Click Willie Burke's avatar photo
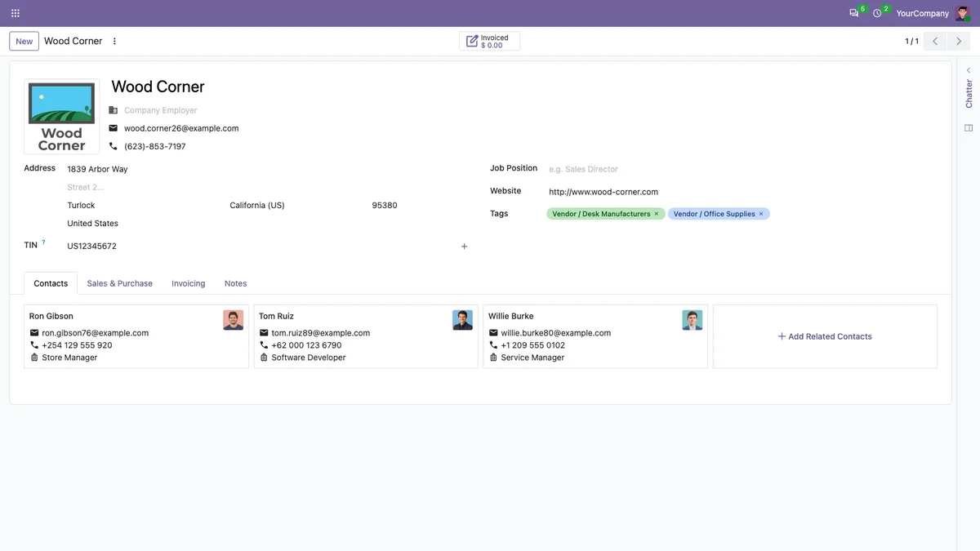 click(692, 320)
